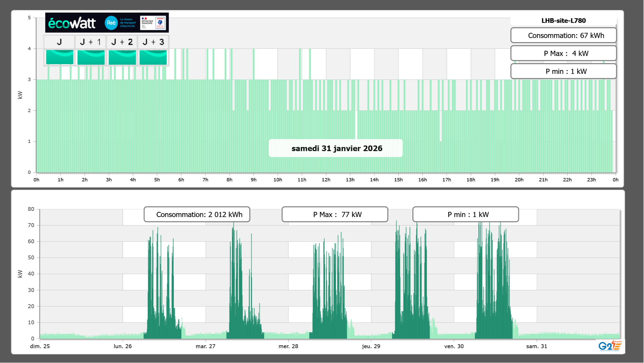The width and height of the screenshot is (644, 363).
Task: Select the J day tab
Action: coord(59,42)
